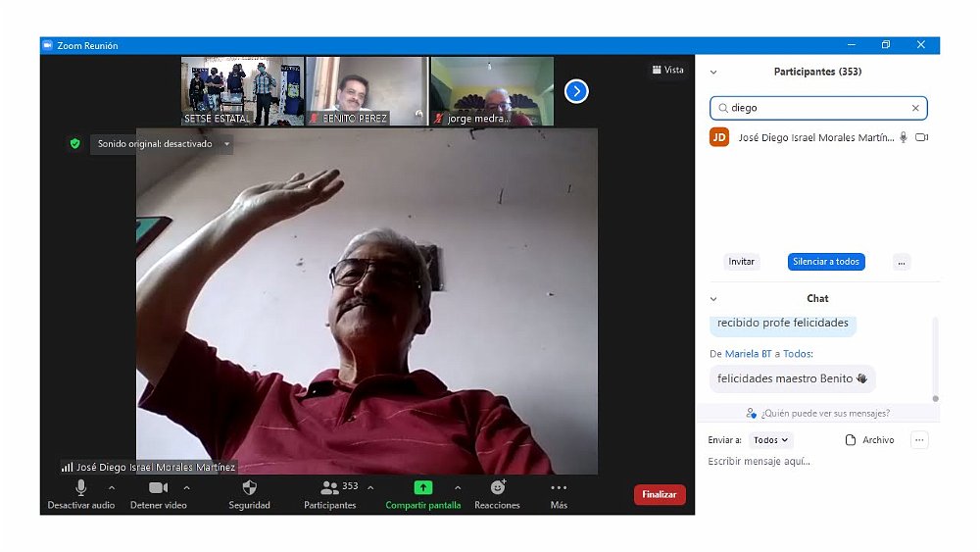Open the Reacciones smiley icon
The width and height of the screenshot is (980, 552).
click(x=497, y=488)
